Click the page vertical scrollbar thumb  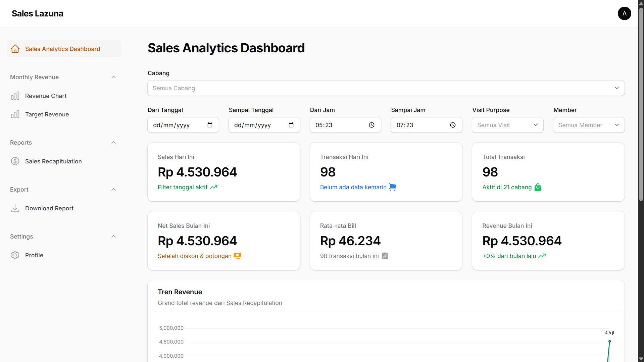coord(641,104)
